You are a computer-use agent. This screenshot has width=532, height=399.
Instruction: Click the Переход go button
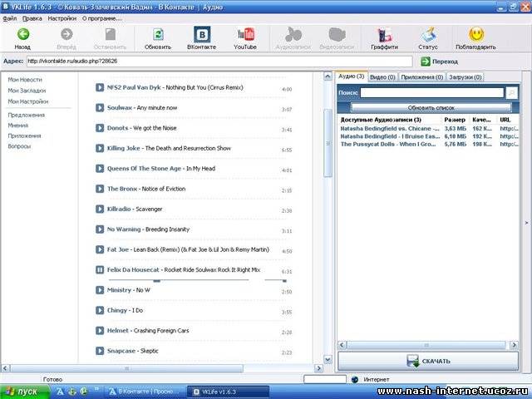pos(440,62)
